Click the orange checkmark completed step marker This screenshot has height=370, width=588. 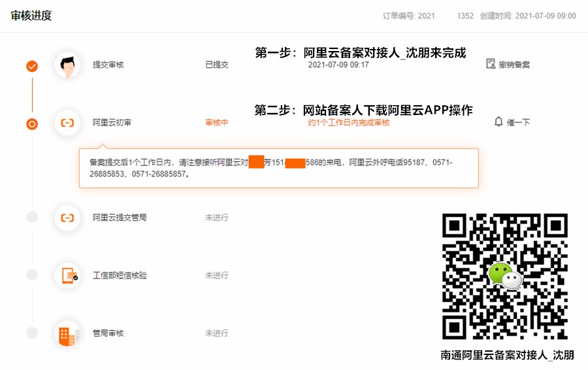[x=32, y=66]
